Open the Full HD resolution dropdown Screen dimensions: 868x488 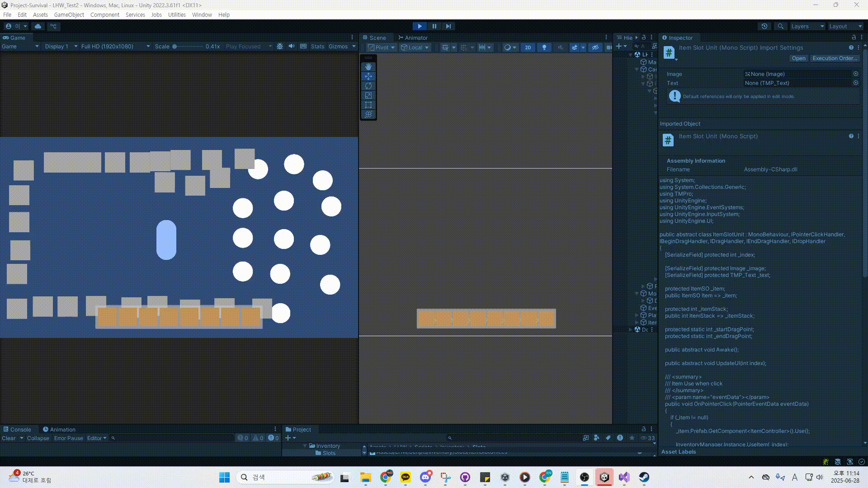115,47
